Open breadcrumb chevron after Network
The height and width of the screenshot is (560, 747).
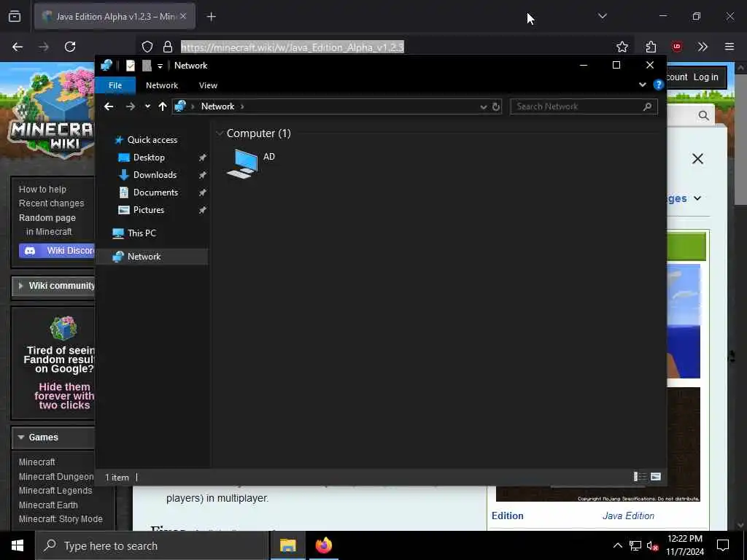point(242,106)
